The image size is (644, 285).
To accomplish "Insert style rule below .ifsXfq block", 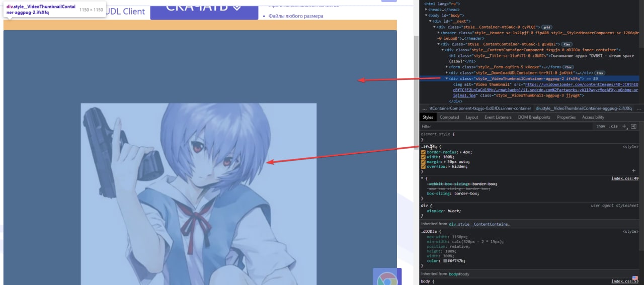I will pos(633,171).
